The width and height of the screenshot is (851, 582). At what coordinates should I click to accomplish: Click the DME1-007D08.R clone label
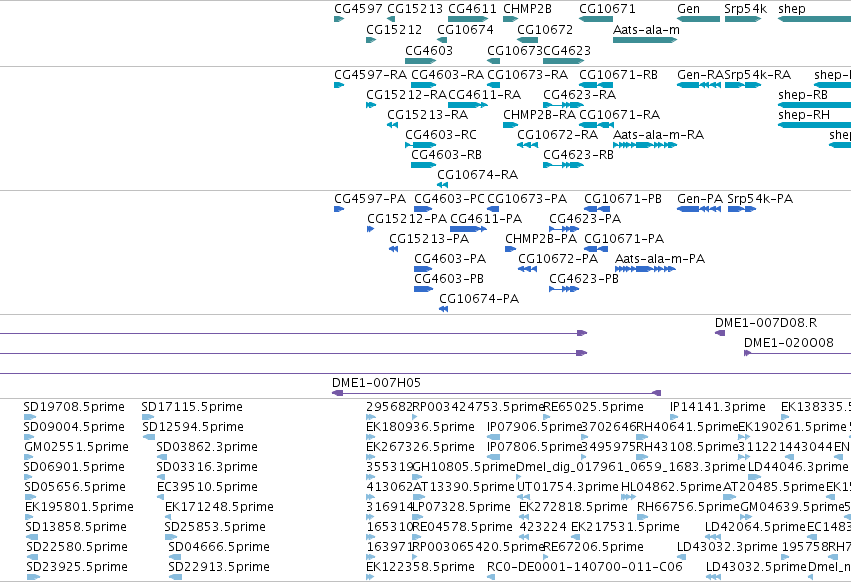click(766, 322)
